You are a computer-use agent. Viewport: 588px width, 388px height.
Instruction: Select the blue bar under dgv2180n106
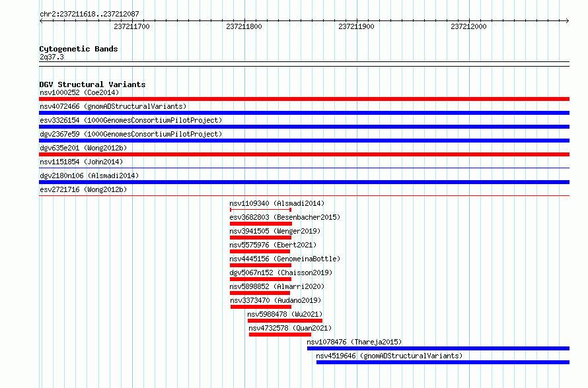pyautogui.click(x=304, y=182)
